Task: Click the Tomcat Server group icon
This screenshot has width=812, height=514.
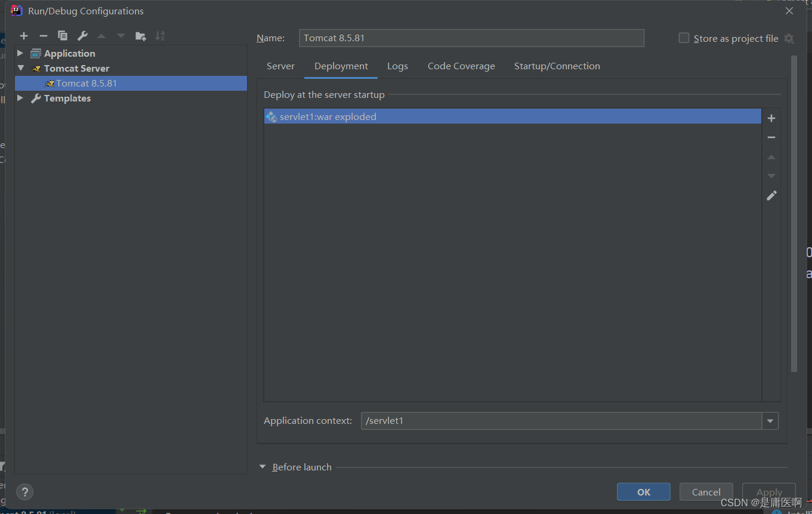Action: [x=36, y=69]
